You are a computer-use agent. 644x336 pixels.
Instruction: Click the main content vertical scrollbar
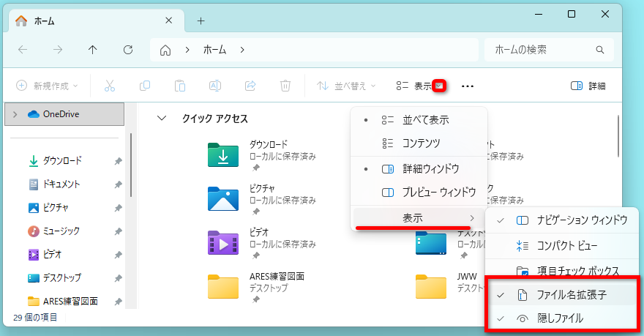[618, 136]
